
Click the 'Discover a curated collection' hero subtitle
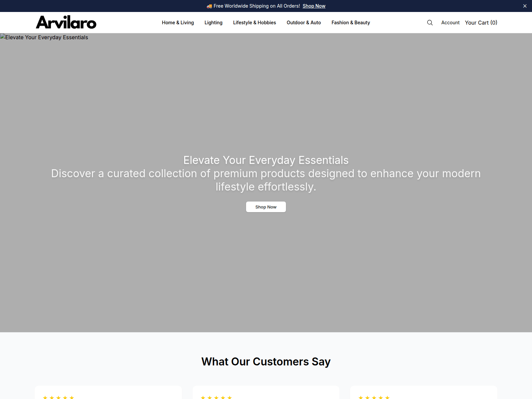(266, 180)
